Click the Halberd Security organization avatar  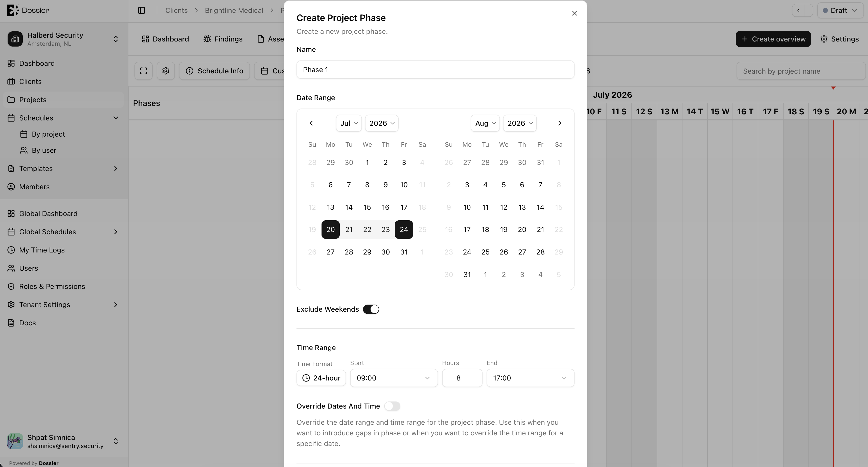point(15,39)
